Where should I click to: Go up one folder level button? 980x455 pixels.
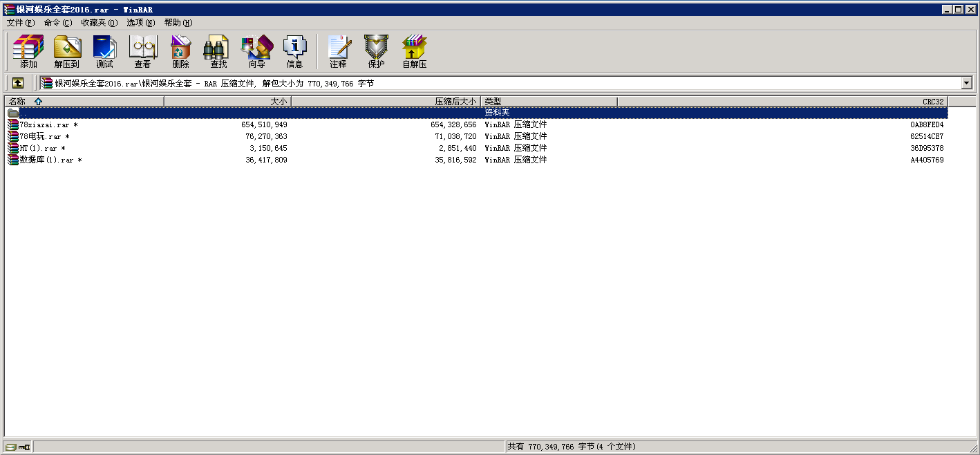click(18, 83)
